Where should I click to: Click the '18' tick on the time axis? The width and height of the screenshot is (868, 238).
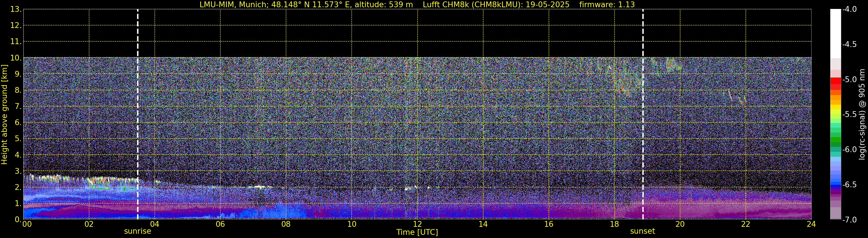coord(615,224)
